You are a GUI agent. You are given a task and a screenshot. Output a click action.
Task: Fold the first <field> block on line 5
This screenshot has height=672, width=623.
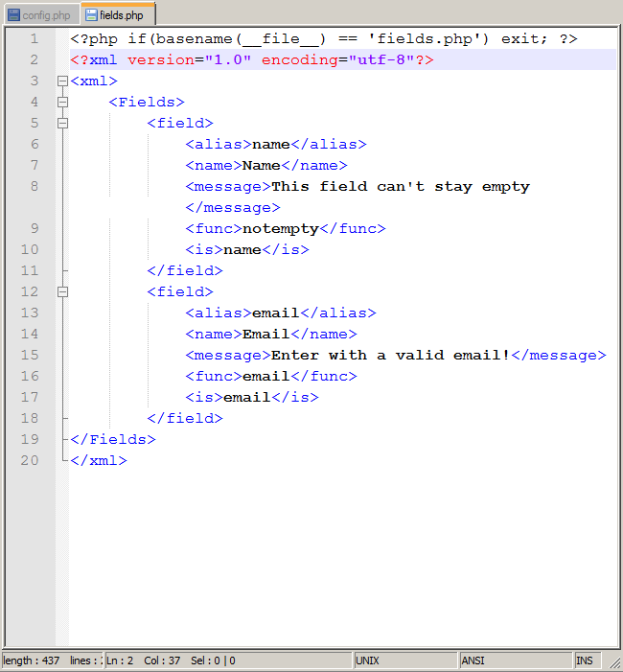tap(62, 123)
